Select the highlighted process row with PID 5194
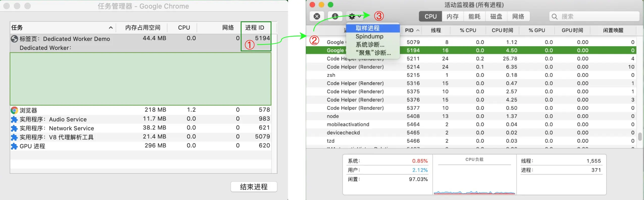 point(471,50)
